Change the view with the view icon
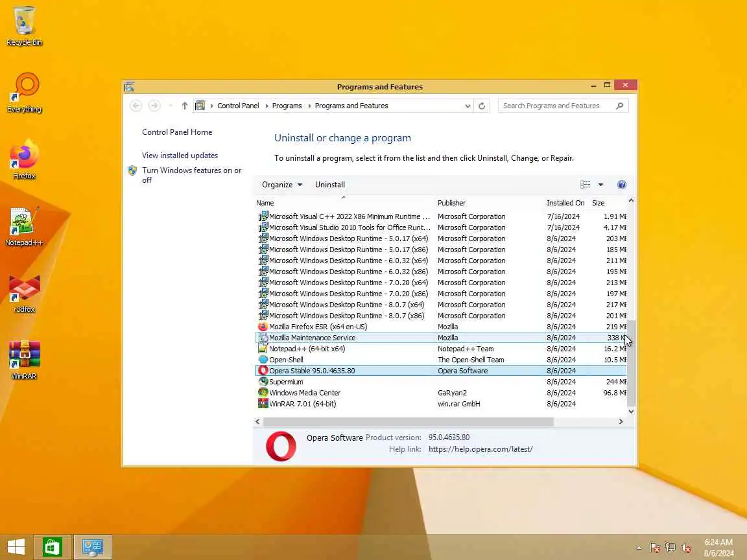The height and width of the screenshot is (560, 747). (x=586, y=185)
